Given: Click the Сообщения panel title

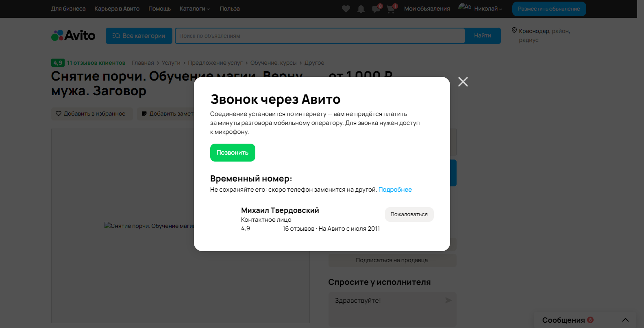Looking at the screenshot, I should 563,320.
